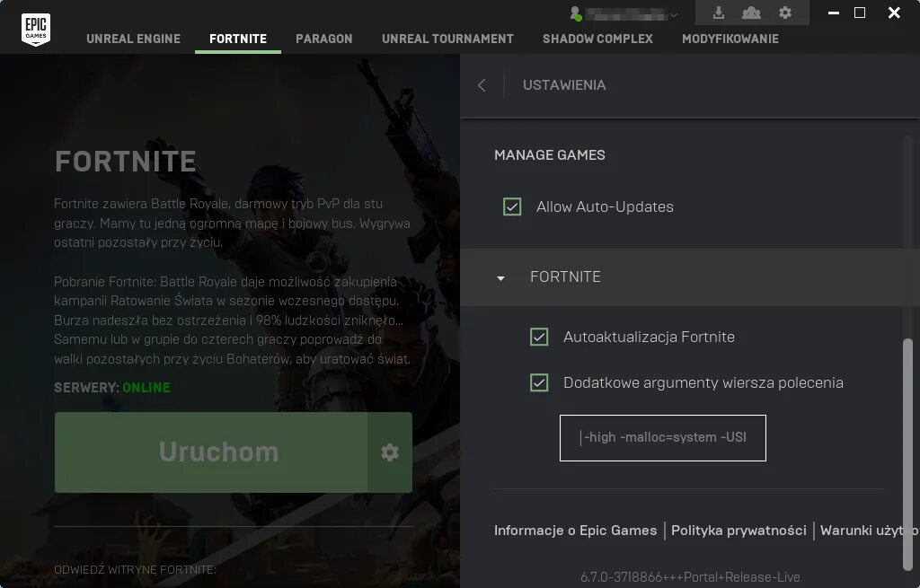
Task: Open Polityka prywatności link
Action: [739, 531]
